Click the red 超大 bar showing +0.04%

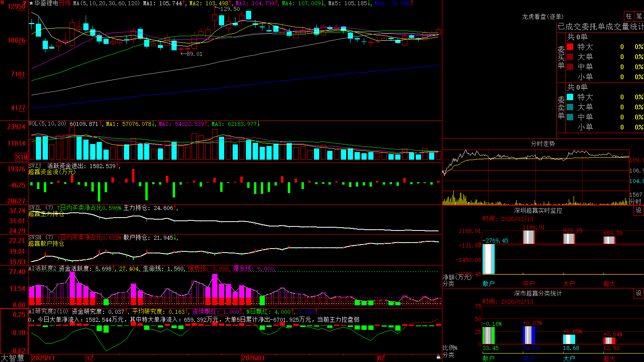click(x=609, y=341)
